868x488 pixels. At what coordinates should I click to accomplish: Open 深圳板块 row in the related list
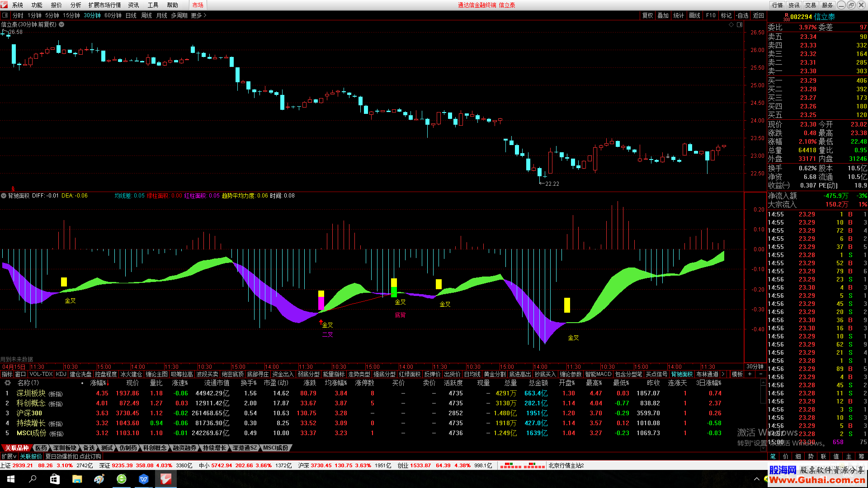[x=380, y=393]
